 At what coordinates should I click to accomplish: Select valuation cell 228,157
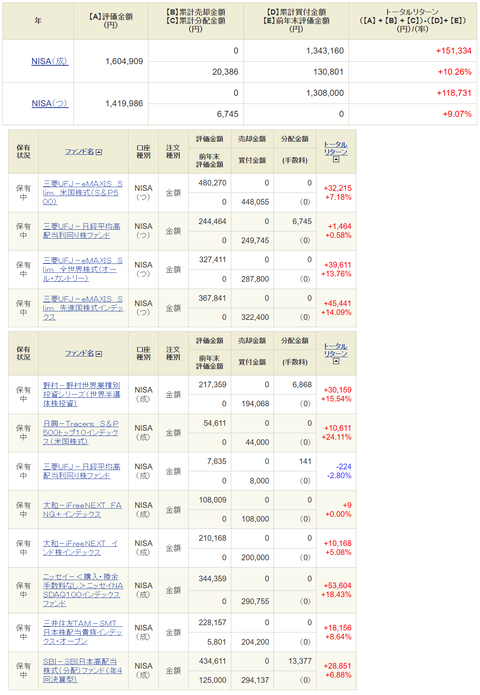(213, 622)
